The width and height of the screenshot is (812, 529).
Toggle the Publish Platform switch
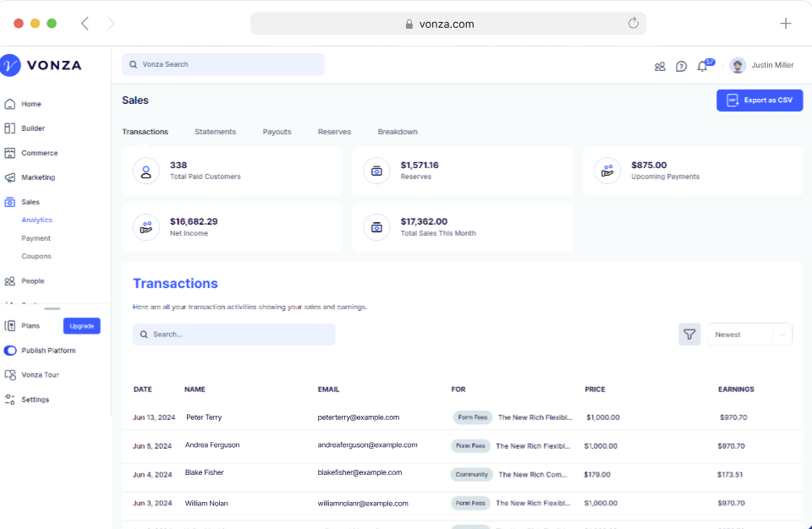click(x=8, y=350)
